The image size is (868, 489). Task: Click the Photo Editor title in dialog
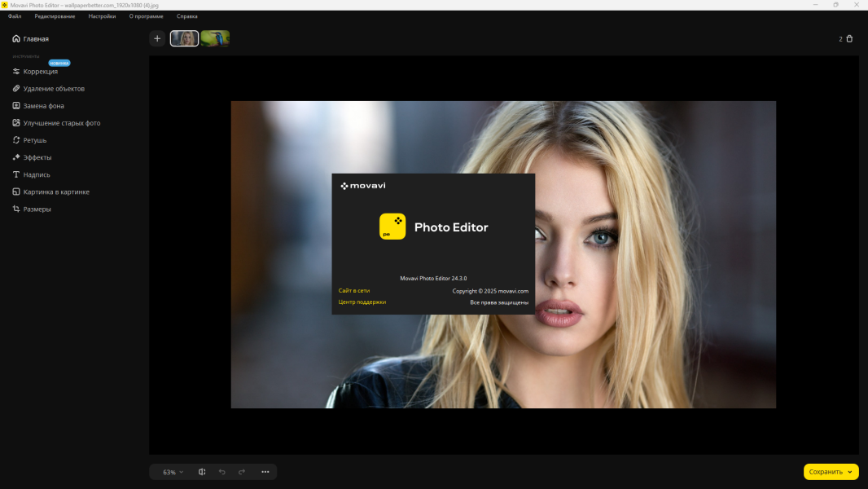[x=451, y=227]
